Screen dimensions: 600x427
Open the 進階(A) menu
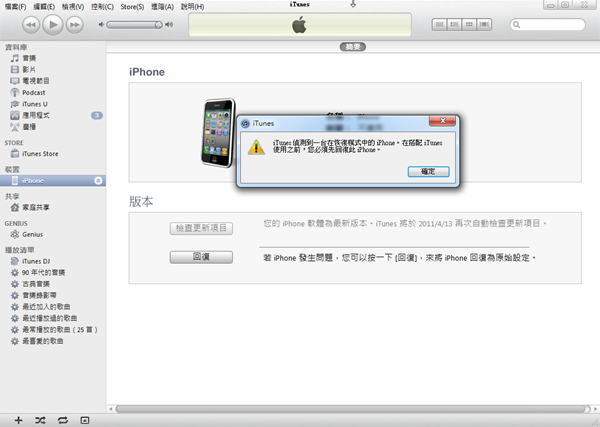tap(162, 7)
